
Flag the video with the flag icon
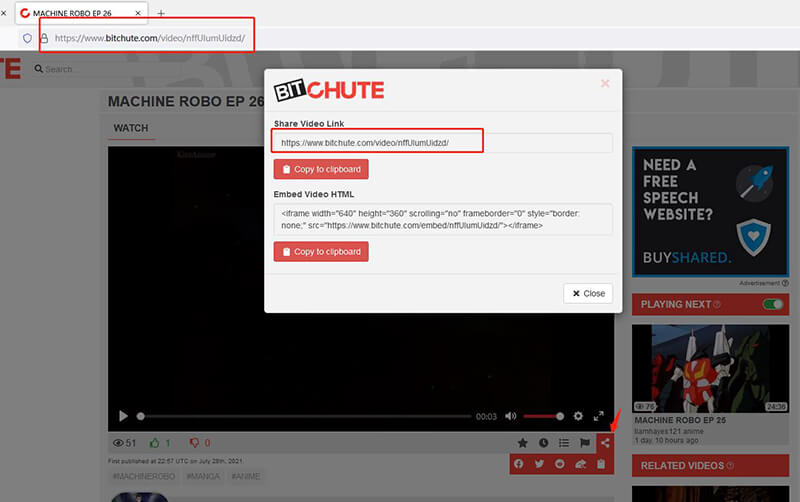point(585,443)
